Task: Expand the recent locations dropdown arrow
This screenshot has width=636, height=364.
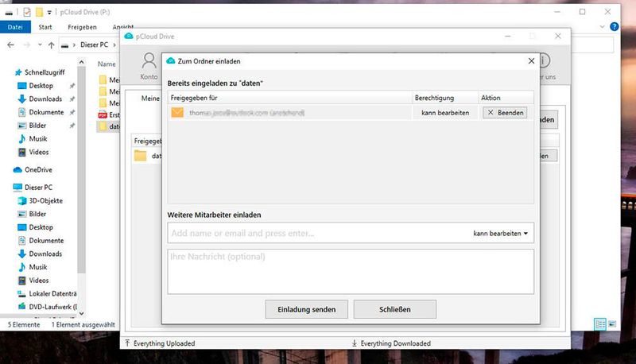Action: tap(38, 45)
